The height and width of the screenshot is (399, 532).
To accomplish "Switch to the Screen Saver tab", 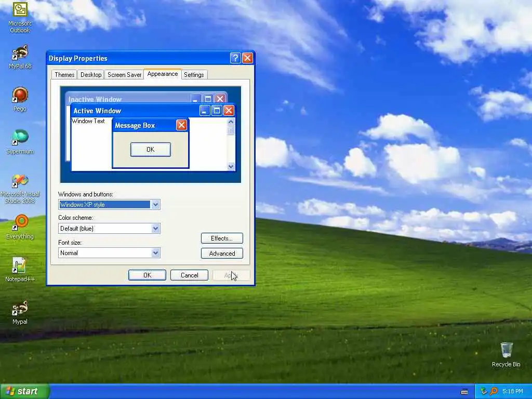I will (x=124, y=75).
